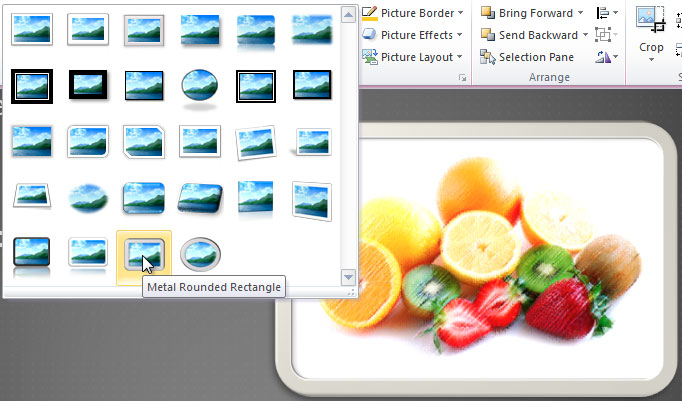Click the Bring Forward button
This screenshot has height=401, width=682.
(527, 13)
